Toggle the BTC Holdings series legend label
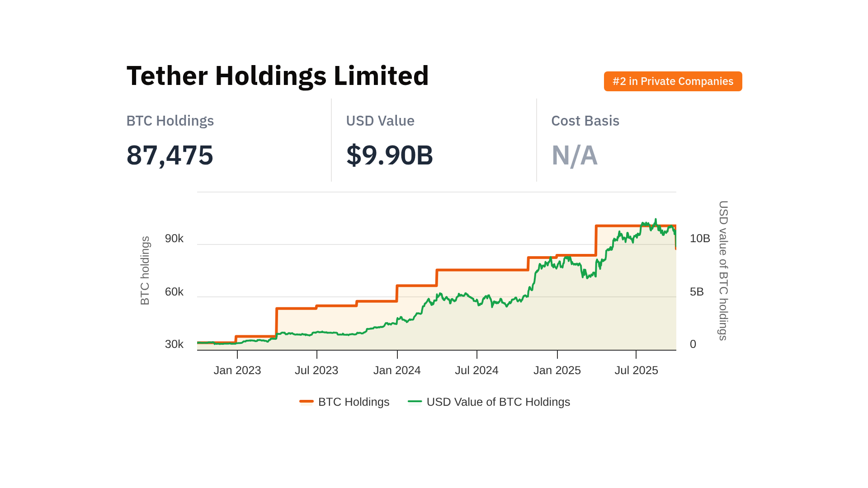868x488 pixels. coord(354,402)
